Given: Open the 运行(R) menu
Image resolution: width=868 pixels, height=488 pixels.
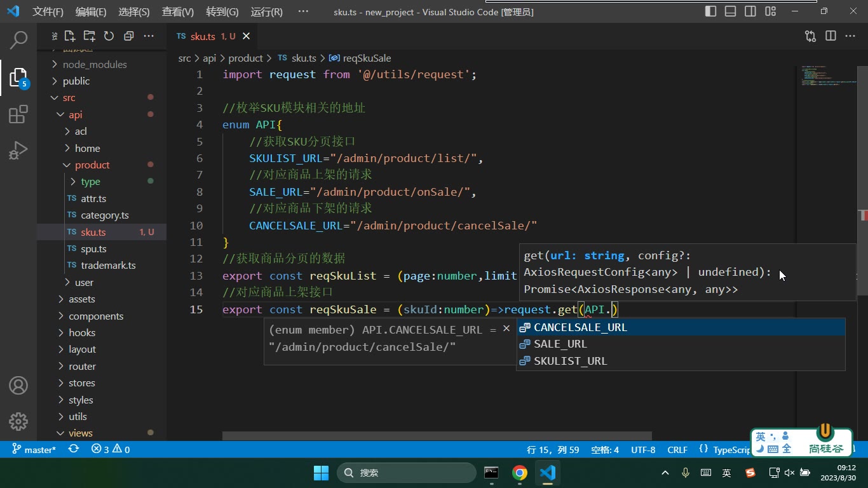Looking at the screenshot, I should (x=267, y=11).
